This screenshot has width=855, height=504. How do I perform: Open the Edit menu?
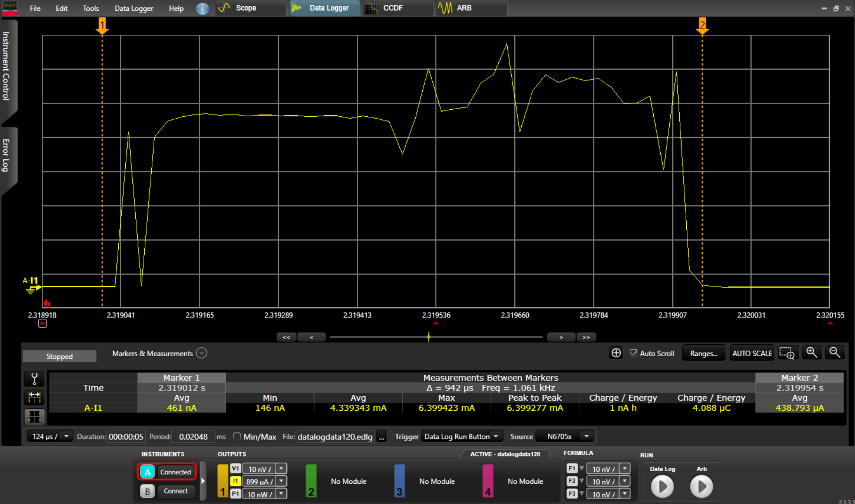click(61, 8)
